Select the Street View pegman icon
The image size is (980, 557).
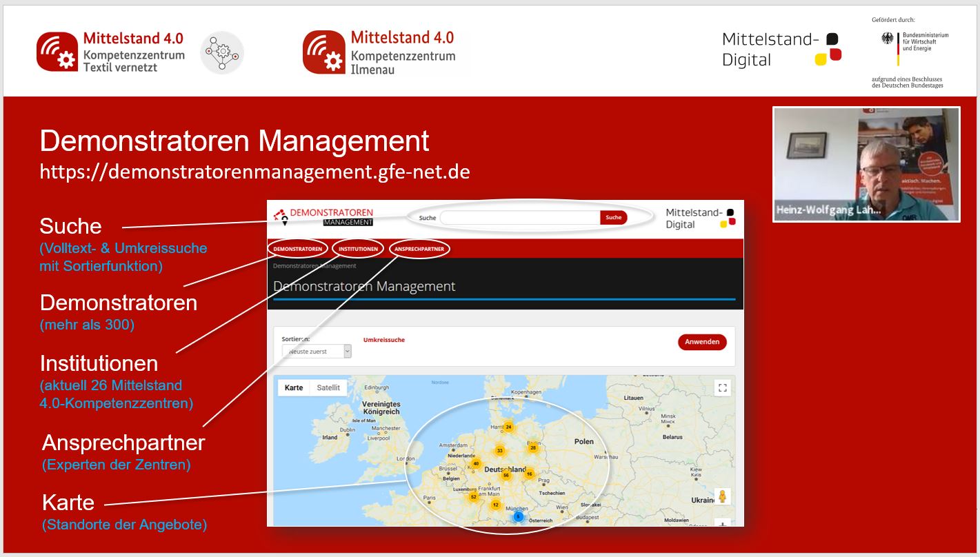(722, 496)
